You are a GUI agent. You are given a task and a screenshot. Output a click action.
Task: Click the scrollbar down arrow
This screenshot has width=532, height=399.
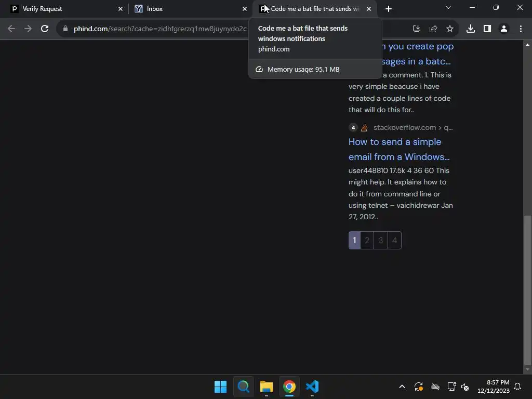tap(527, 369)
